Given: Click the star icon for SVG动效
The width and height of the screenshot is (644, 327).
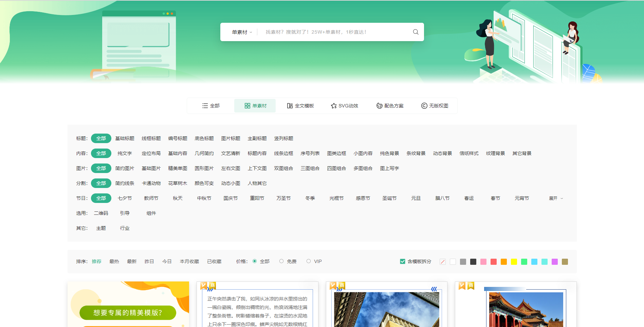Looking at the screenshot, I should [x=334, y=106].
